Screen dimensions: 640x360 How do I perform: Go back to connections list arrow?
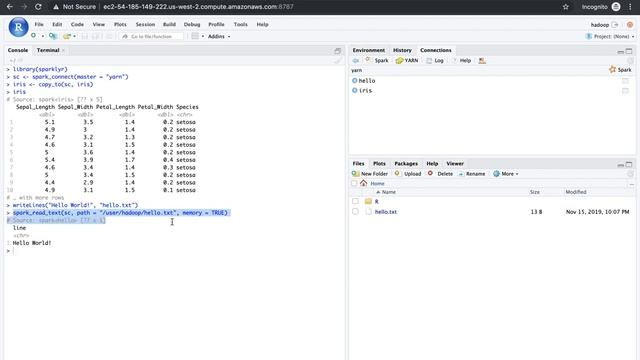click(x=356, y=60)
